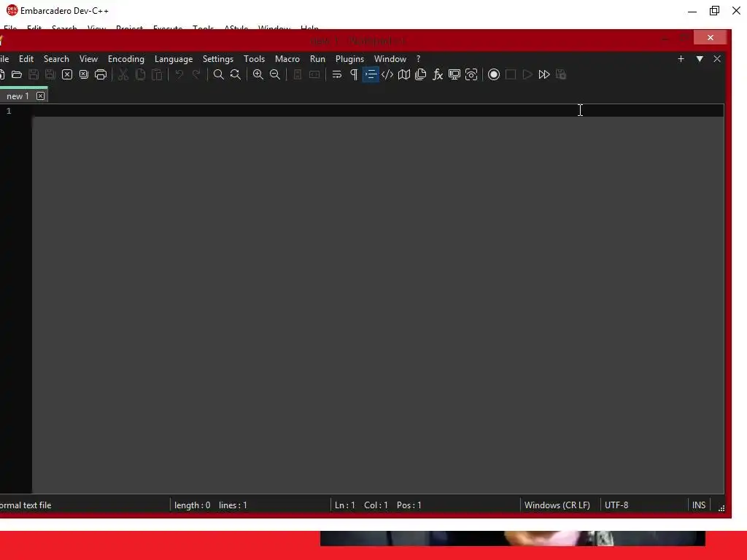Screen dimensions: 747x560
Task: Click the Zoom Out icon
Action: click(275, 74)
